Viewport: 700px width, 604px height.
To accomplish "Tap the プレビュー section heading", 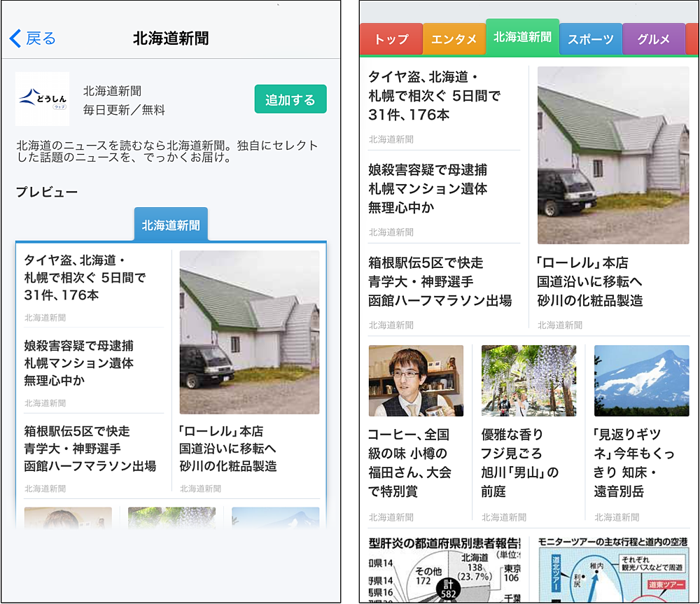I will pos(47,192).
